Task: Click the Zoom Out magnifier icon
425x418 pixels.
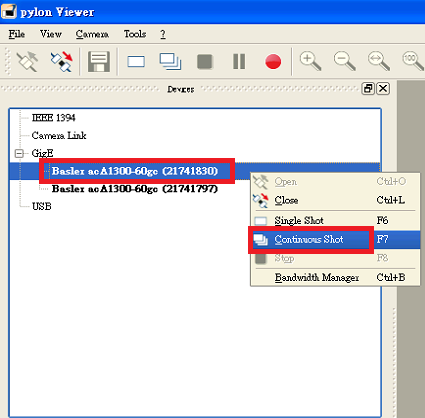Action: (x=345, y=61)
